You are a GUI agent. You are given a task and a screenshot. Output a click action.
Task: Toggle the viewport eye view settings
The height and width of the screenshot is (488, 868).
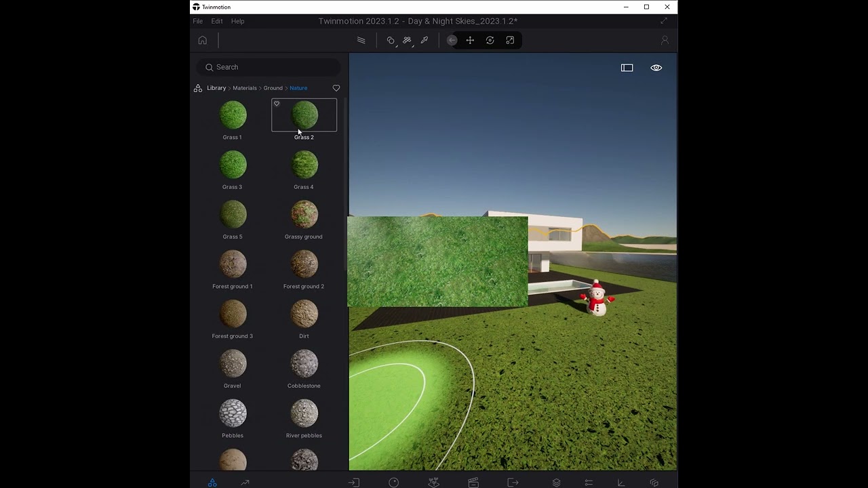[656, 68]
